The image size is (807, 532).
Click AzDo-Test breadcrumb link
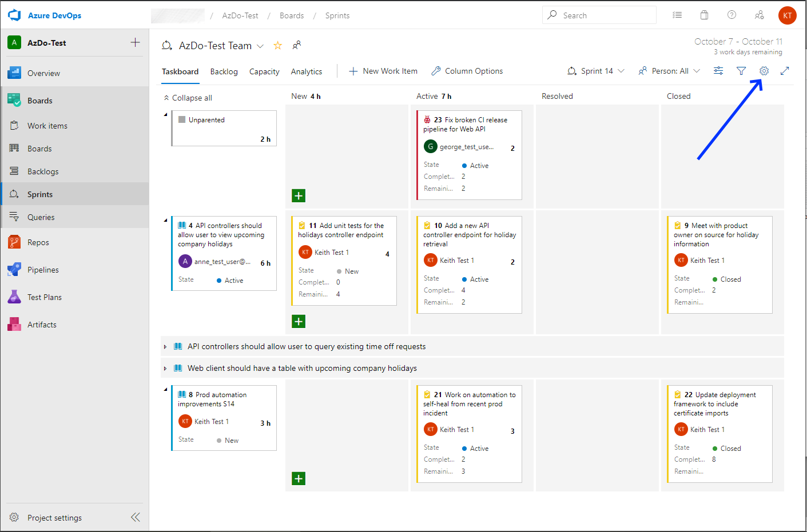pyautogui.click(x=240, y=15)
